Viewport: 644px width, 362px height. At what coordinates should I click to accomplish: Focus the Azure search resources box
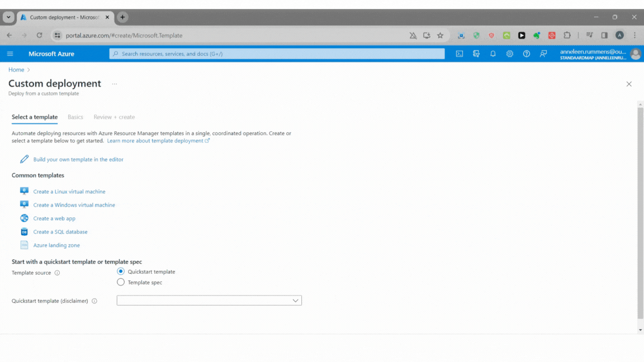(x=277, y=54)
